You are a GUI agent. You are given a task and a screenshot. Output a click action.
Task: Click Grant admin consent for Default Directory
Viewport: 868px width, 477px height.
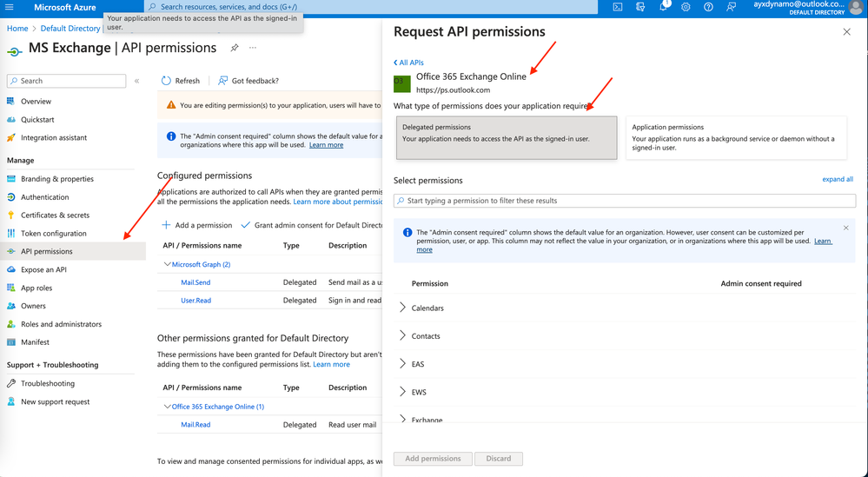pyautogui.click(x=313, y=225)
